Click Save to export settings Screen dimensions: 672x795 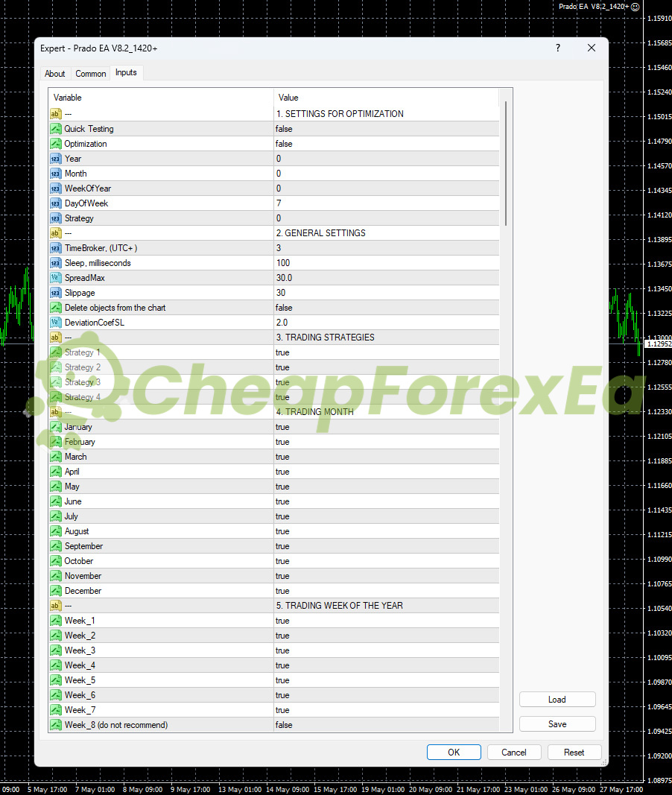point(557,724)
